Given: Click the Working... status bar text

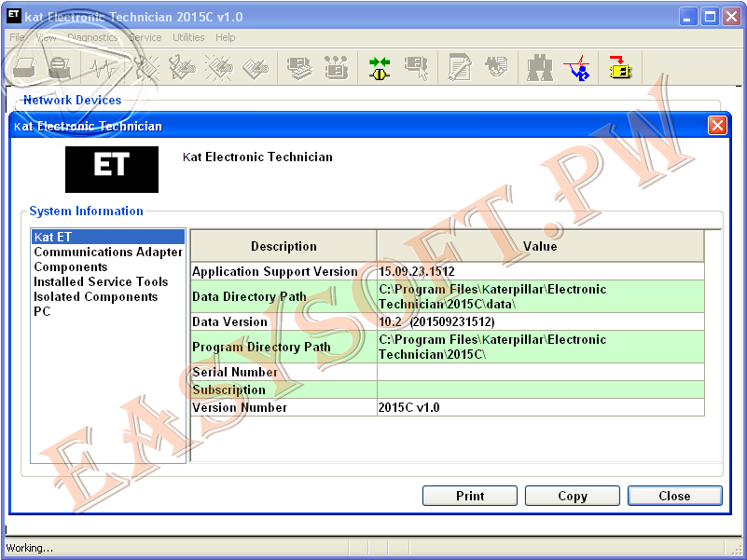Looking at the screenshot, I should click(x=30, y=548).
